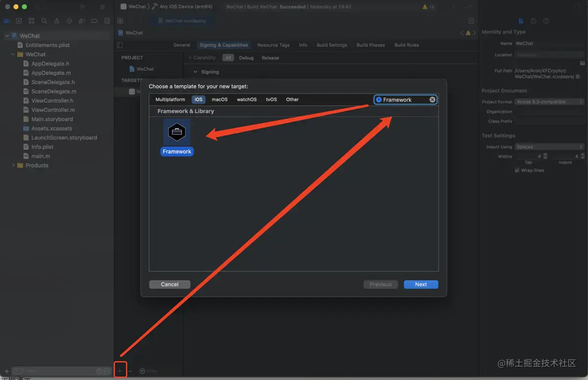588x380 pixels.
Task: Open the Source Control navigator icon
Action: (x=19, y=21)
